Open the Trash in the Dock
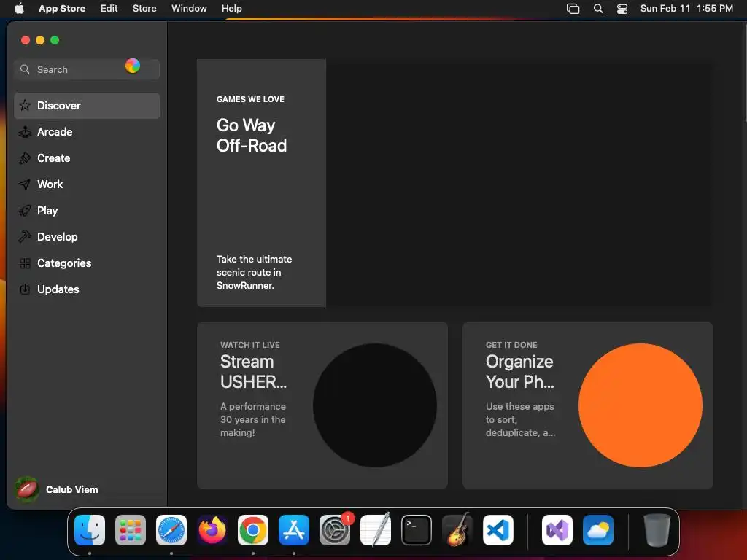This screenshot has width=747, height=560. click(657, 530)
